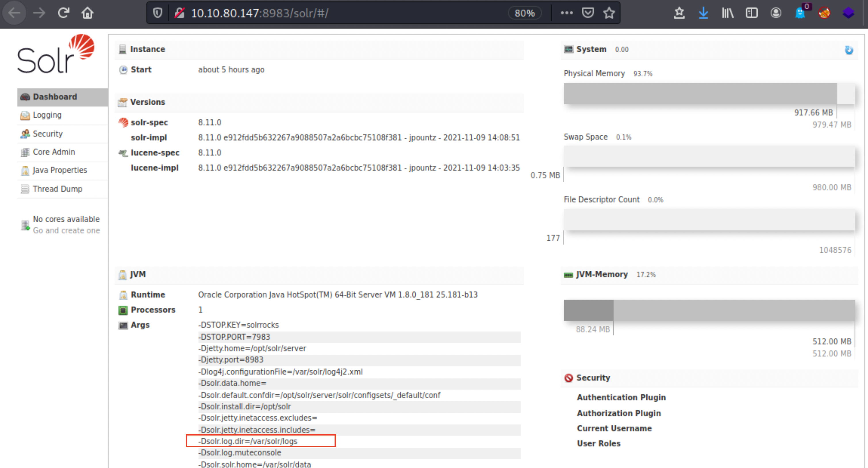This screenshot has height=468, width=868.
Task: Click the JVM section header icon
Action: pyautogui.click(x=122, y=275)
